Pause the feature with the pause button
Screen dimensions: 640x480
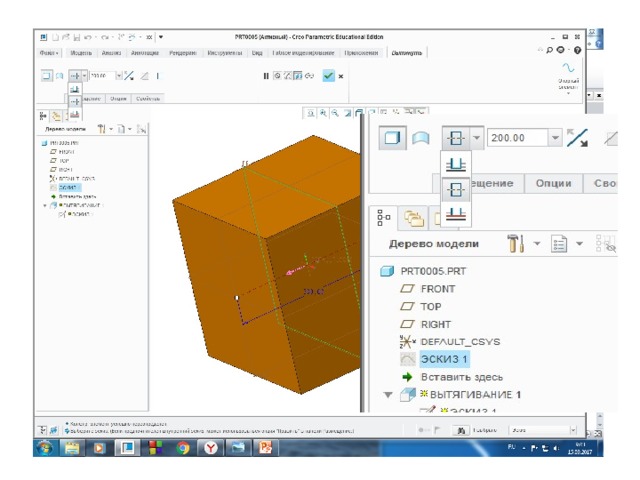pos(266,76)
